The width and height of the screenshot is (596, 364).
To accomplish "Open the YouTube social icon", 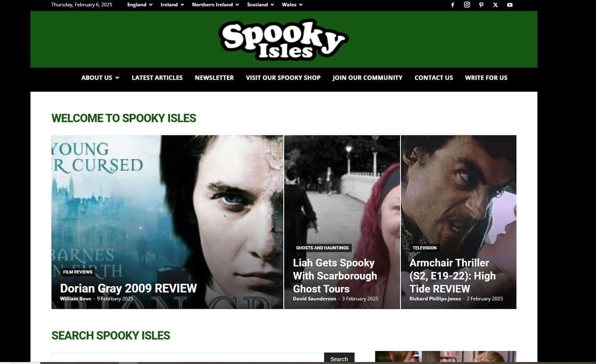I will point(510,5).
